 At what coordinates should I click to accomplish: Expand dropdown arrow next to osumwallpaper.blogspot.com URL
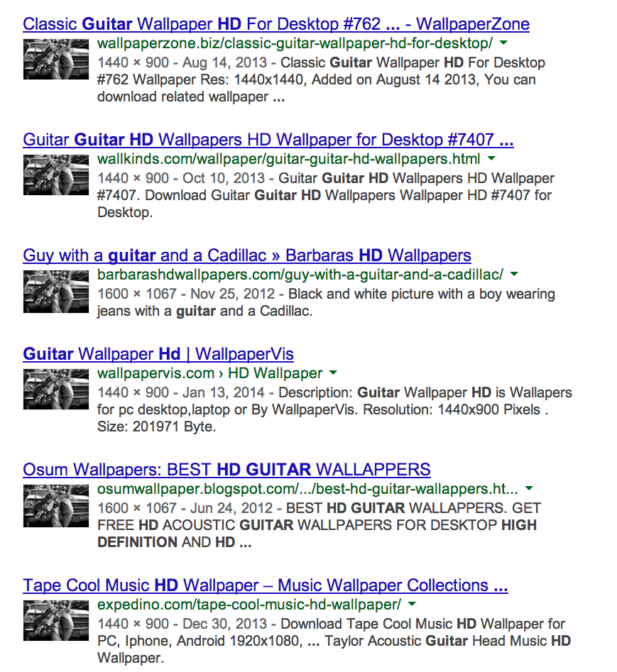(529, 489)
